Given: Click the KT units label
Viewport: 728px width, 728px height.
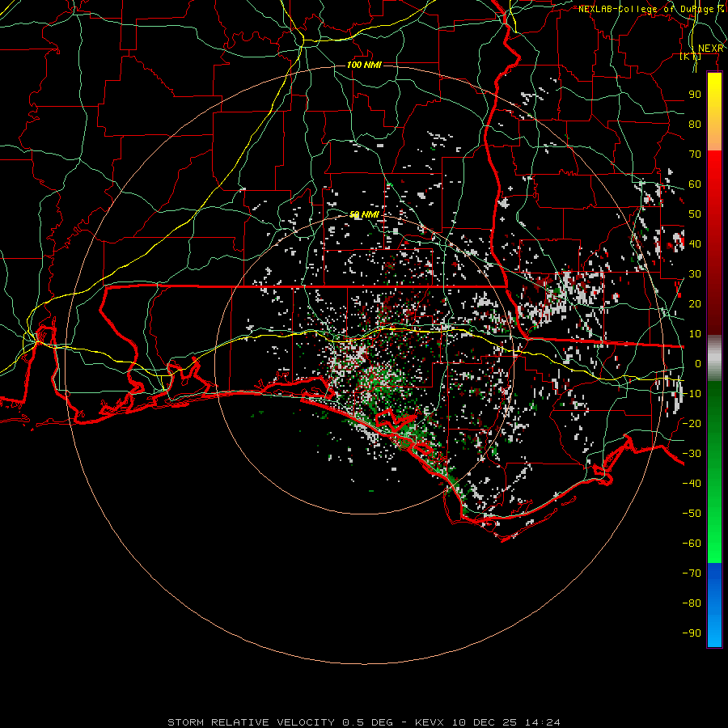Looking at the screenshot, I should coord(691,57).
